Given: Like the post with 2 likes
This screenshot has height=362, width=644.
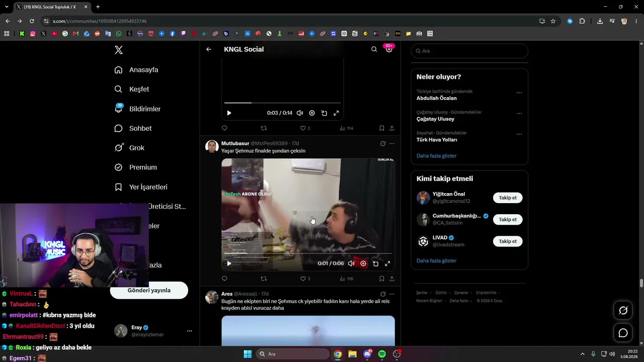Looking at the screenshot, I should pos(305,128).
